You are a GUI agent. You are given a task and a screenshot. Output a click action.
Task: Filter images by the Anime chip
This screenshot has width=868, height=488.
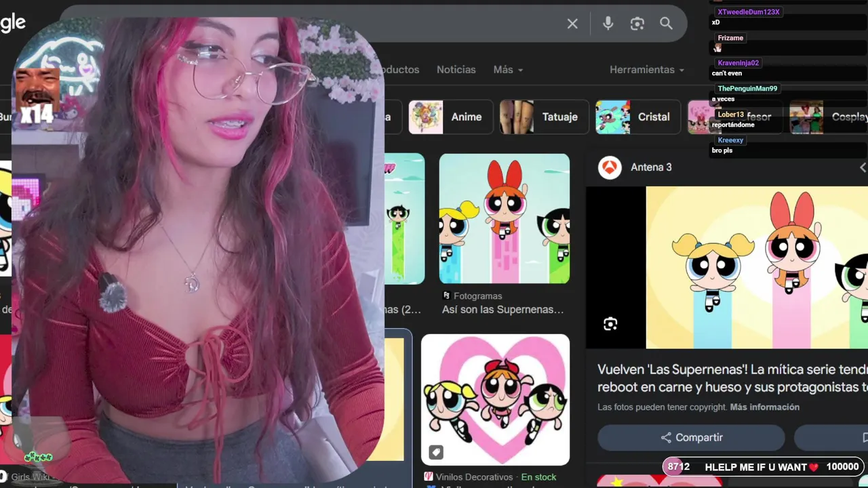450,117
